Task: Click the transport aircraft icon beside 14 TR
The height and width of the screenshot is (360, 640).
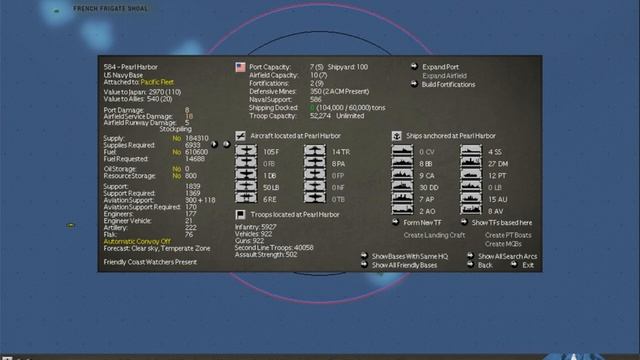Action: 315,151
